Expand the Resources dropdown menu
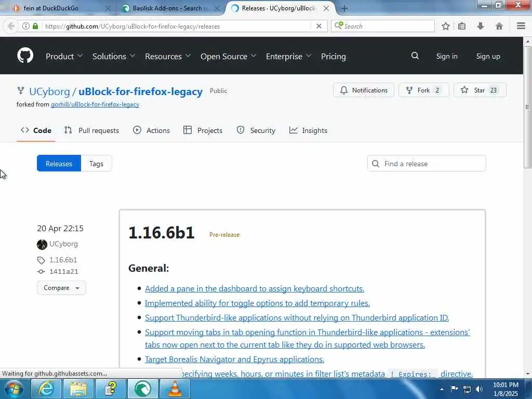Viewport: 532px width, 399px height. point(168,56)
